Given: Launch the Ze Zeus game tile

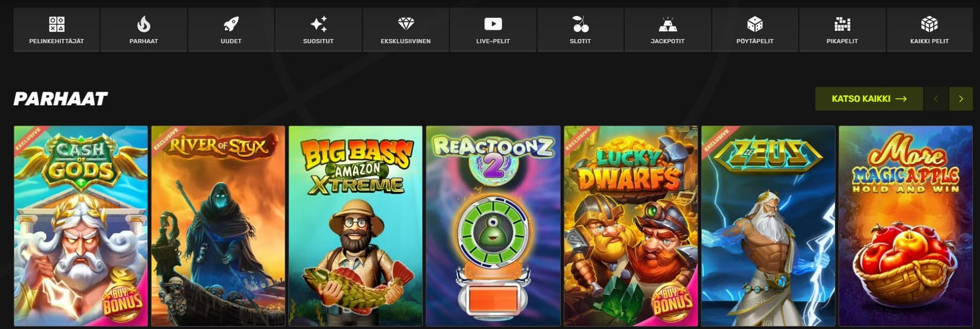Looking at the screenshot, I should (768, 226).
